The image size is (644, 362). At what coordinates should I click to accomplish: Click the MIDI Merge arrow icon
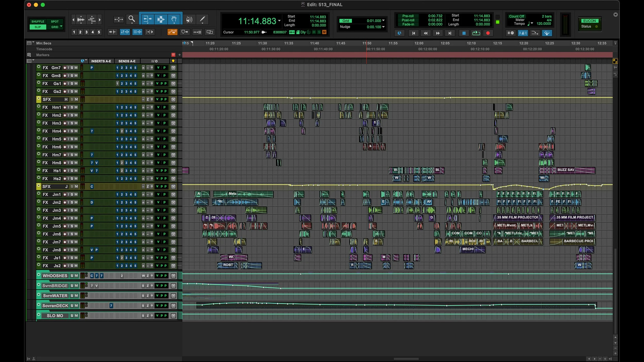coord(535,33)
